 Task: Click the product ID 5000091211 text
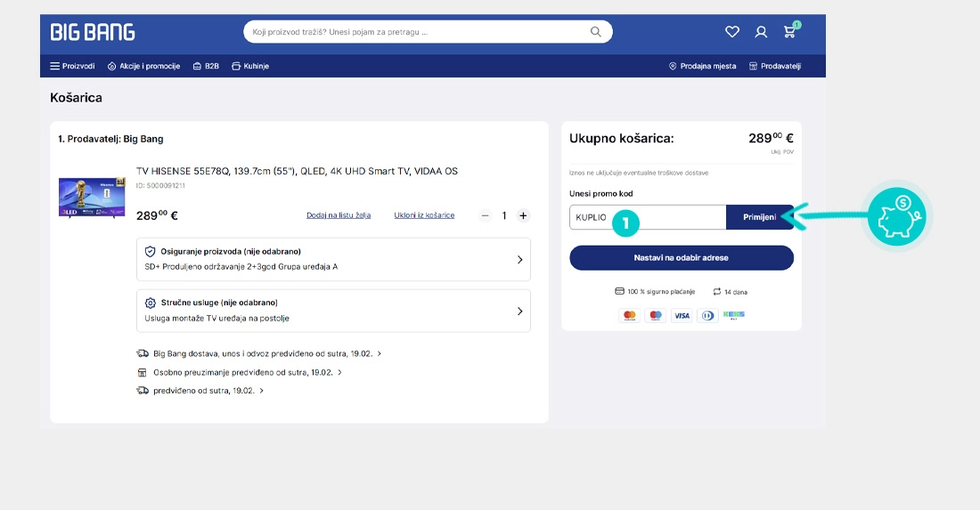point(160,185)
